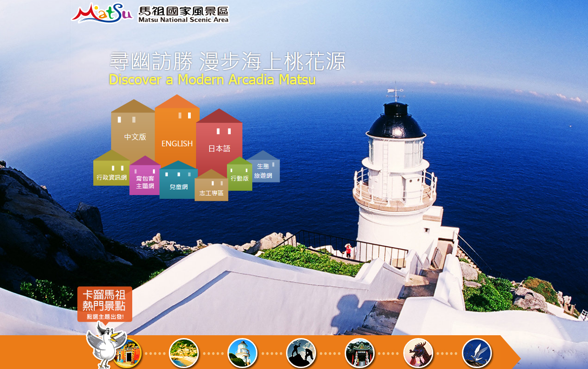Go to the 志工專區 tan house
Screen dimensions: 588x369
coord(211,192)
